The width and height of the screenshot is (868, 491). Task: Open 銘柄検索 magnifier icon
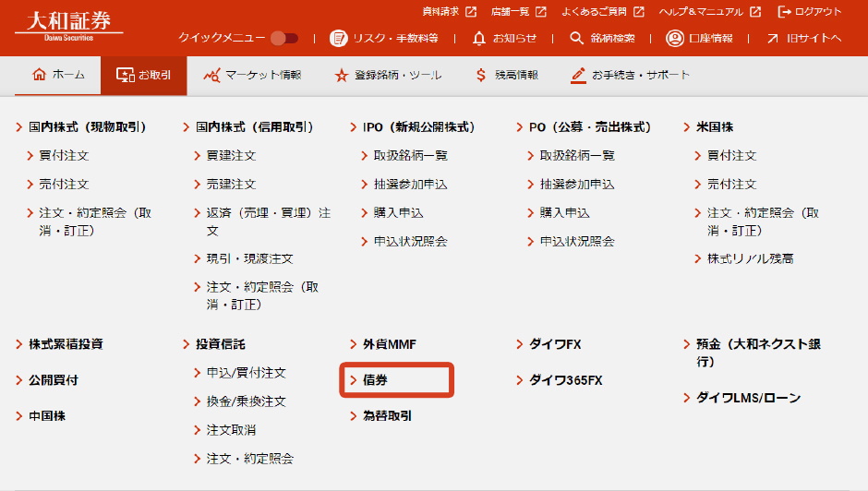point(577,38)
